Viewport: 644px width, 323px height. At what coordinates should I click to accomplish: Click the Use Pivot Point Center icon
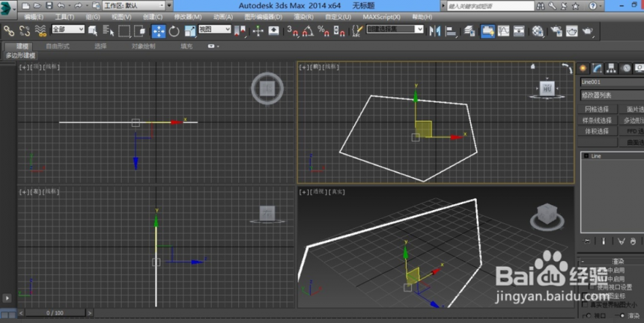240,31
